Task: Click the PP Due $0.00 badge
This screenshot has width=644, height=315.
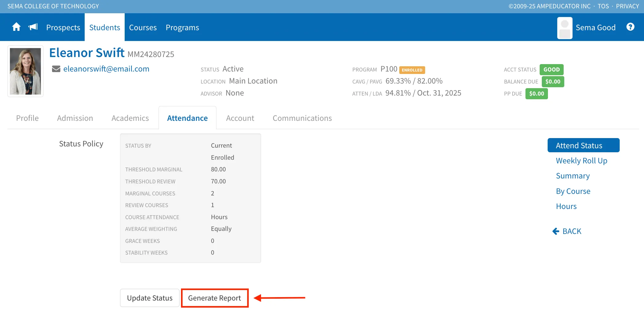Action: click(x=537, y=93)
